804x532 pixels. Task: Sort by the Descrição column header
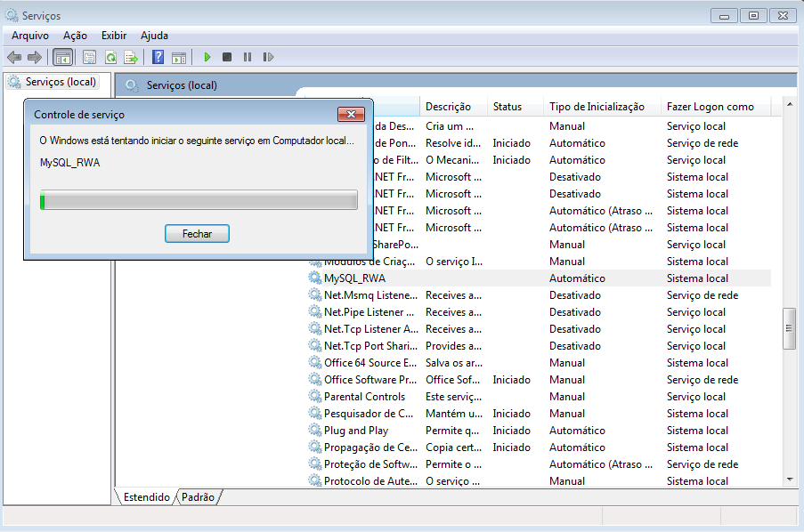coord(453,107)
